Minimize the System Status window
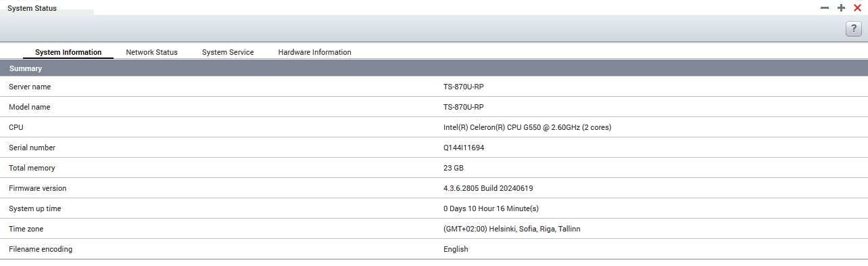Image resolution: width=868 pixels, height=266 pixels. coord(824,7)
